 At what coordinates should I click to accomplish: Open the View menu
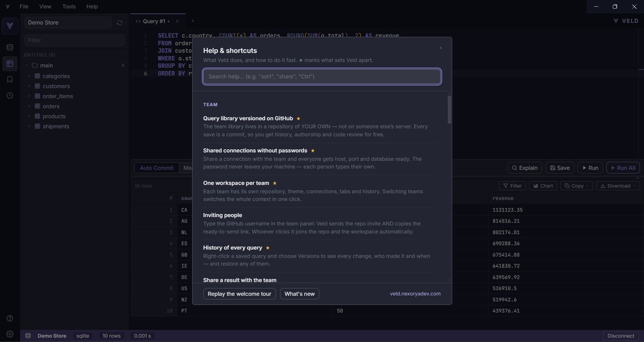tap(45, 6)
